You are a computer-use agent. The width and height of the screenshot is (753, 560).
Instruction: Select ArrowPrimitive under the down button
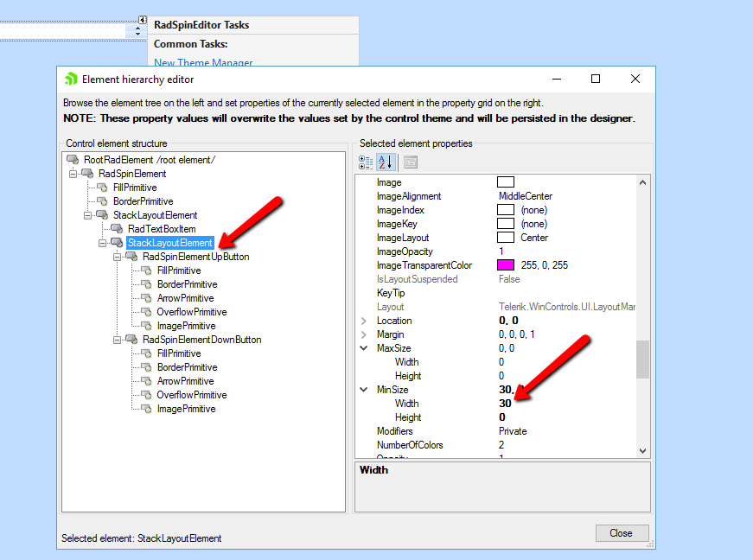coord(185,381)
